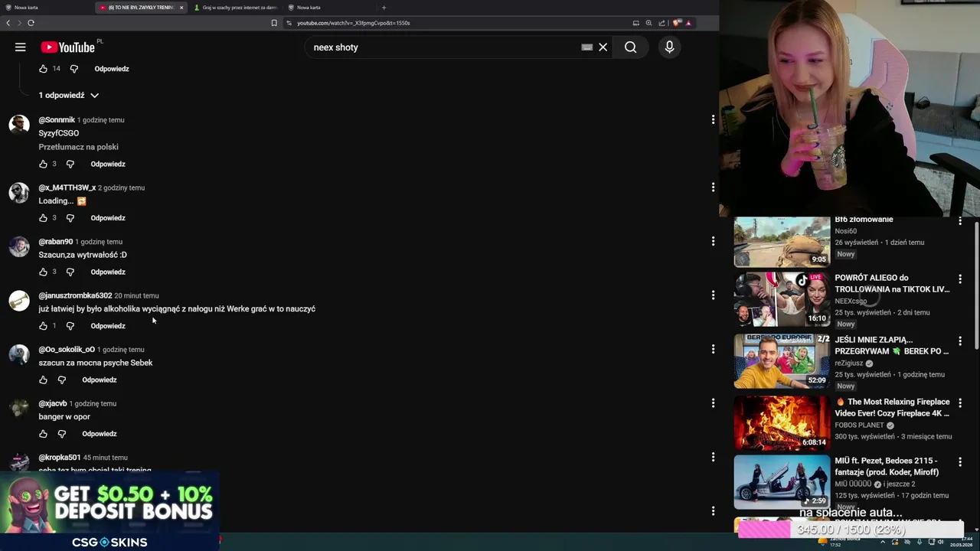Like the top comment with 14 likes

coord(43,69)
